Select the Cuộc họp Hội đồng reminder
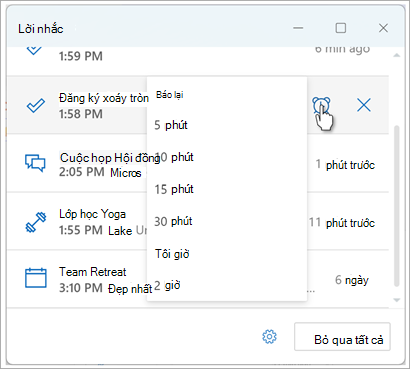The width and height of the screenshot is (410, 369). click(198, 163)
